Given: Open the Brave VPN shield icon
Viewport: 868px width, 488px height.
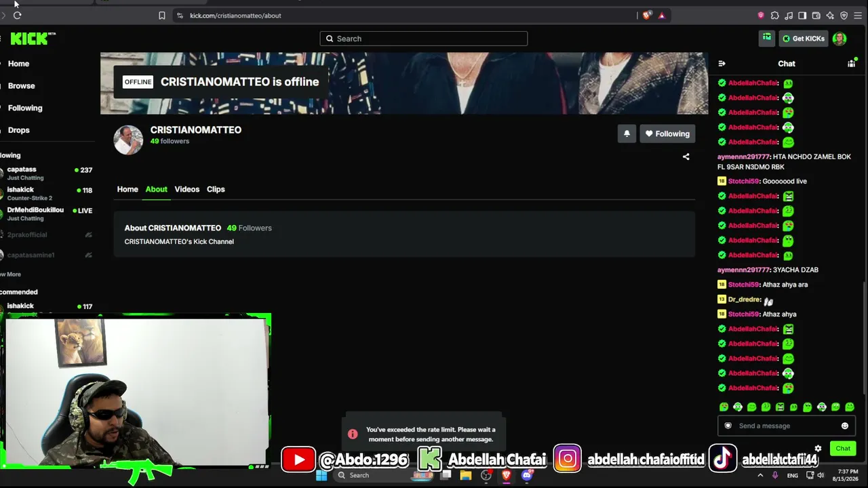Looking at the screenshot, I should (x=844, y=16).
